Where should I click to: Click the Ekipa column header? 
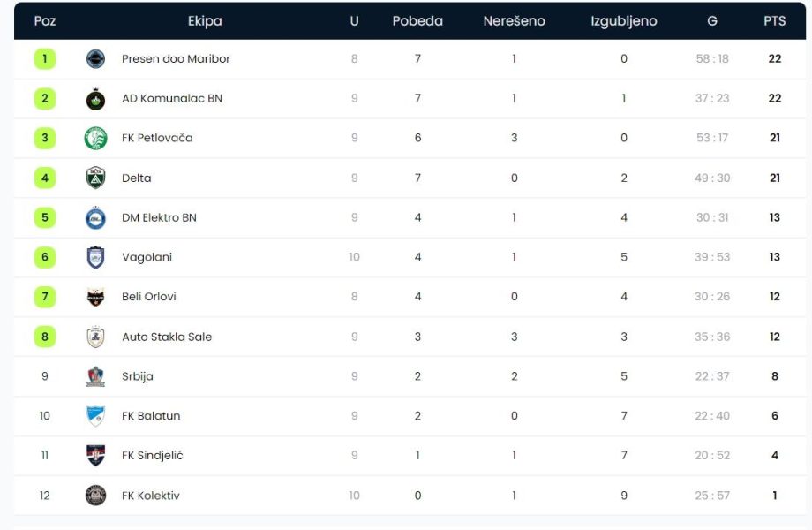pos(205,21)
